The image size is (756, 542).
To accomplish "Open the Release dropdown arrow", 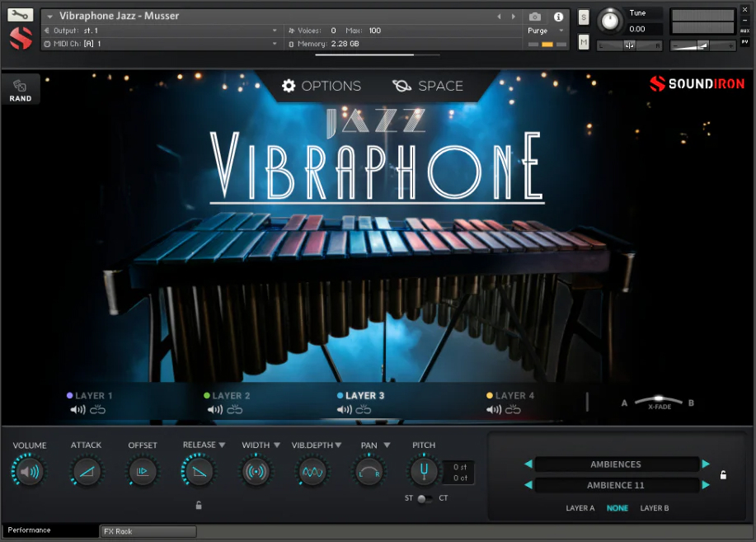I will 222,445.
